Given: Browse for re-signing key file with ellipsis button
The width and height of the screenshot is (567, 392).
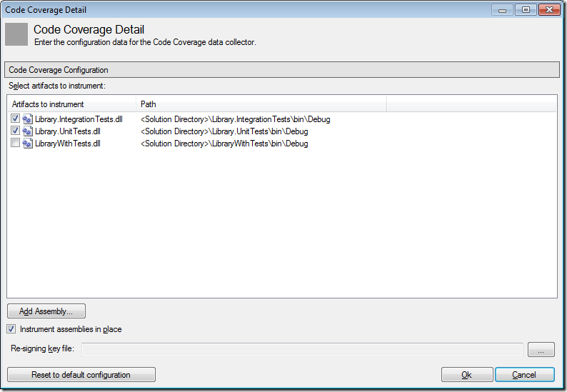Looking at the screenshot, I should point(541,350).
